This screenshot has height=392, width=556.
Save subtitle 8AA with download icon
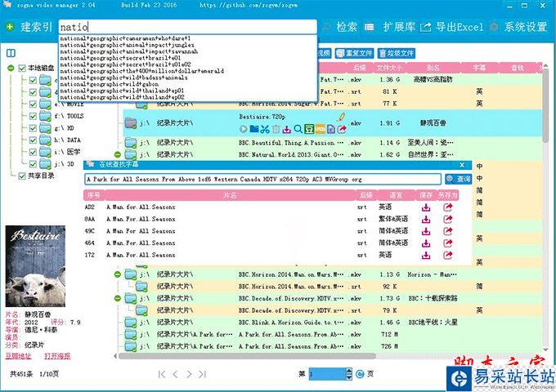pyautogui.click(x=426, y=220)
